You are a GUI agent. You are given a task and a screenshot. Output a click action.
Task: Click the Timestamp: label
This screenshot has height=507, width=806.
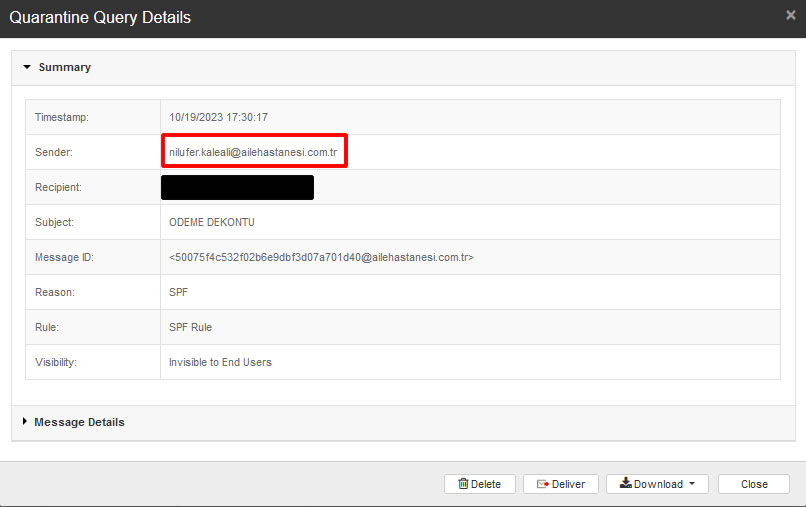[x=62, y=117]
